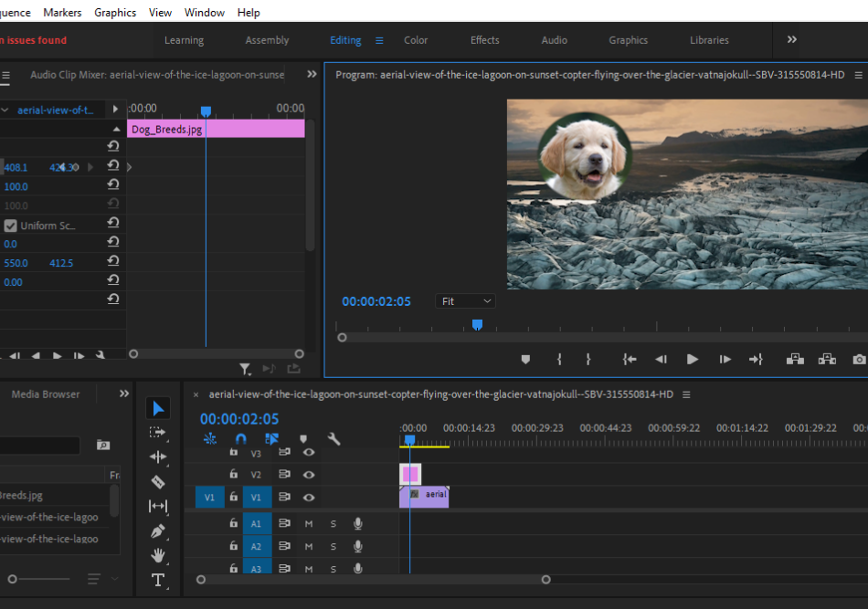Switch to the Audio workspace

(x=554, y=40)
